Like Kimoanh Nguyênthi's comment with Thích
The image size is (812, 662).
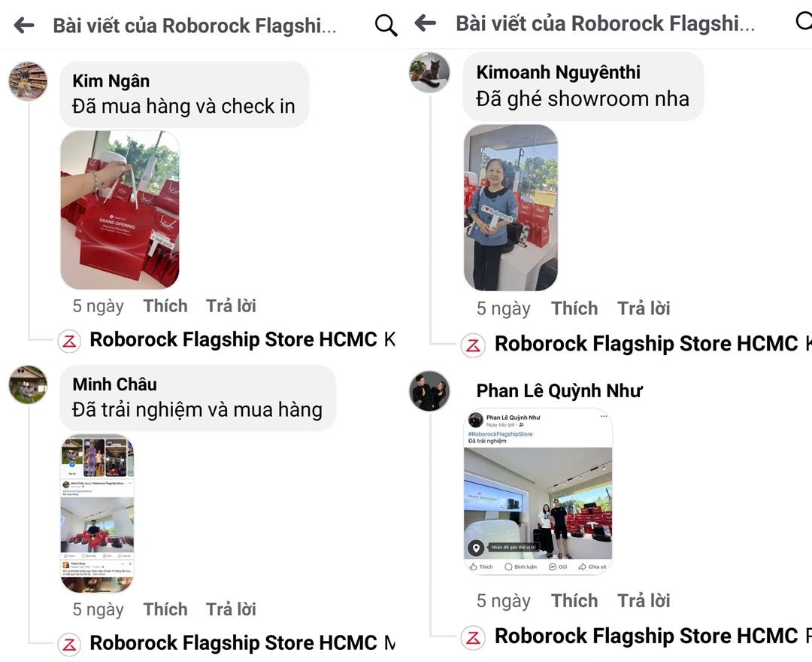coord(574,308)
